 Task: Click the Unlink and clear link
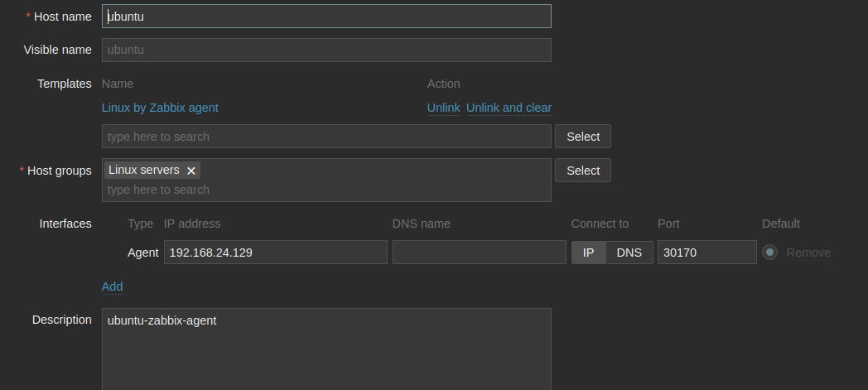tap(509, 108)
